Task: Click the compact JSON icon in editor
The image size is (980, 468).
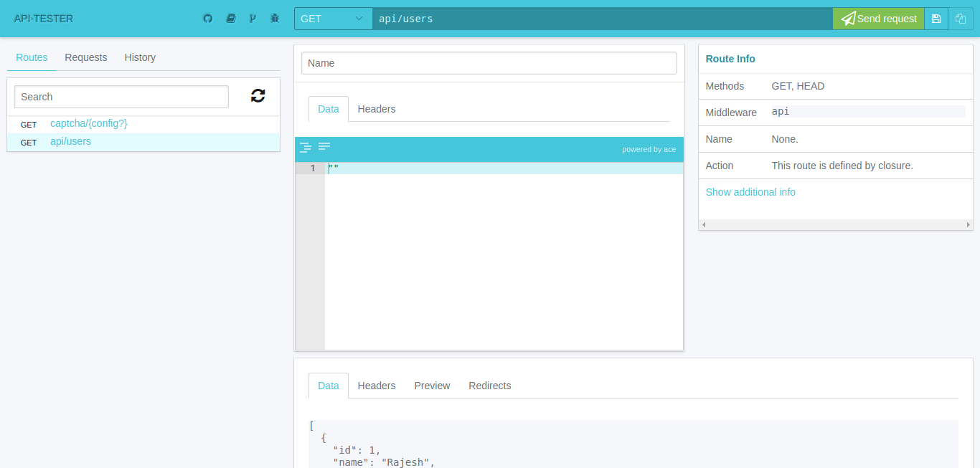Action: click(324, 147)
